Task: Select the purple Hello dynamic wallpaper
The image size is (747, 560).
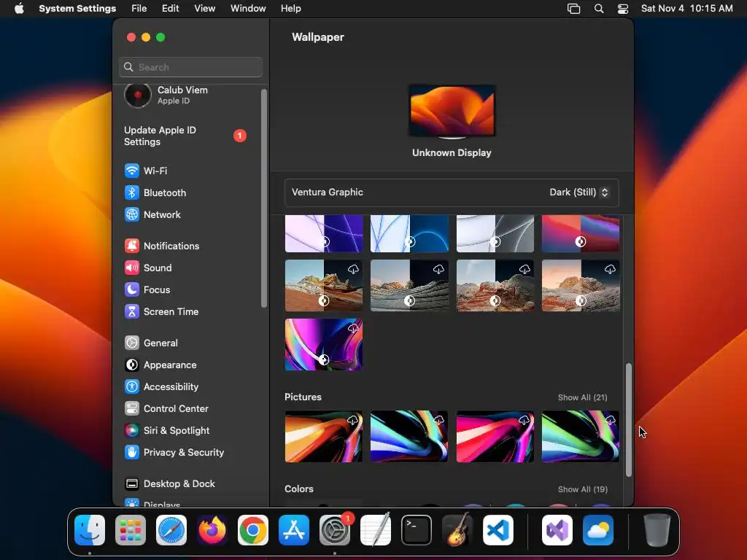Action: pos(323,233)
